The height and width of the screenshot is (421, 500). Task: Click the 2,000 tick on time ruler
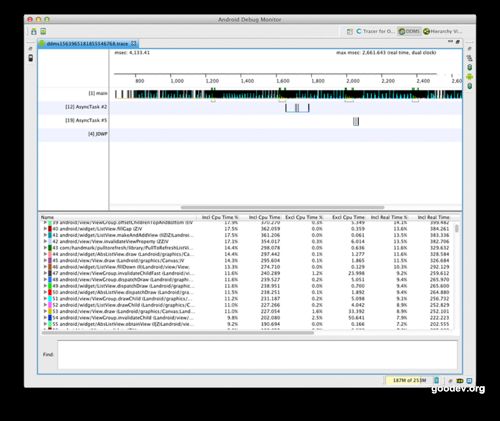point(353,81)
